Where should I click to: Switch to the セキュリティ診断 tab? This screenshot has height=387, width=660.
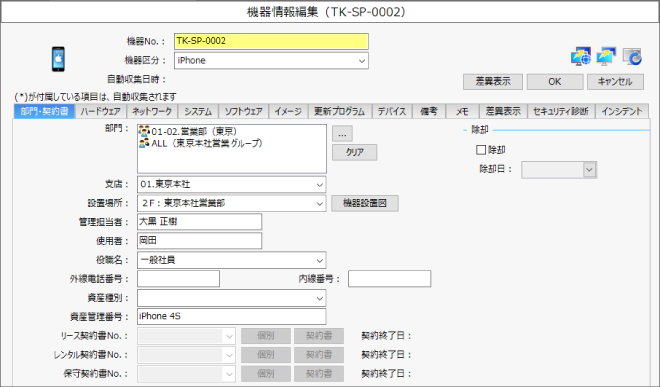point(561,111)
